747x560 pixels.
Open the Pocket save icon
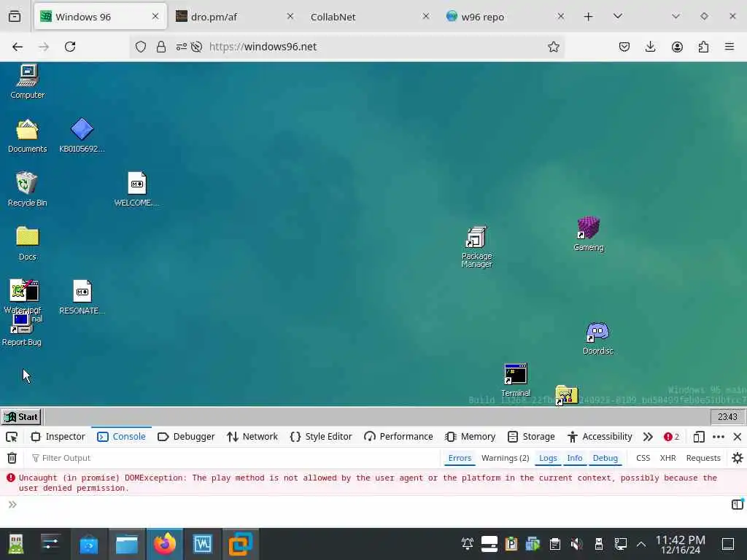point(624,47)
